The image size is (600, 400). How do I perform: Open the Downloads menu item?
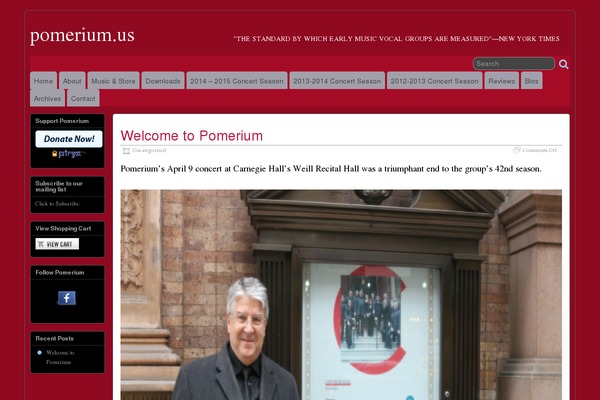(x=163, y=81)
